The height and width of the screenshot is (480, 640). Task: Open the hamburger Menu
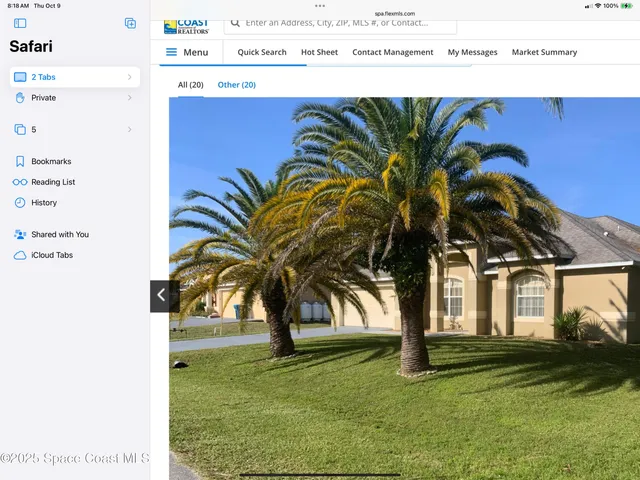click(x=187, y=52)
